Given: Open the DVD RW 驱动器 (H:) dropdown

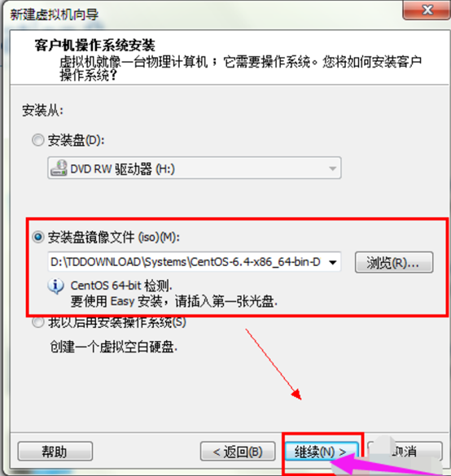Looking at the screenshot, I should pyautogui.click(x=195, y=168).
